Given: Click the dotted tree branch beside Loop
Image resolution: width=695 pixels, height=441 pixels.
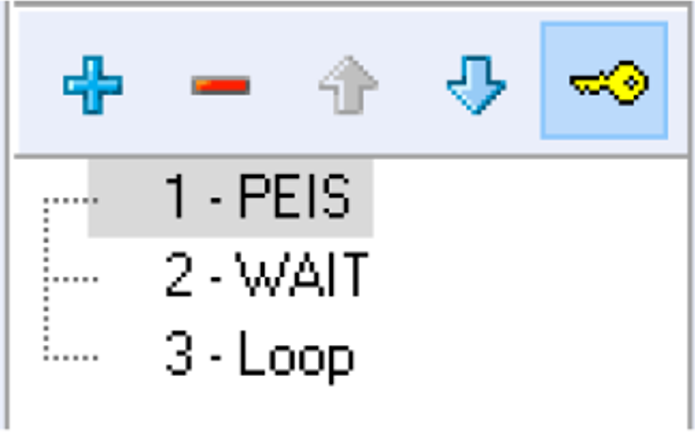Looking at the screenshot, I should (71, 357).
